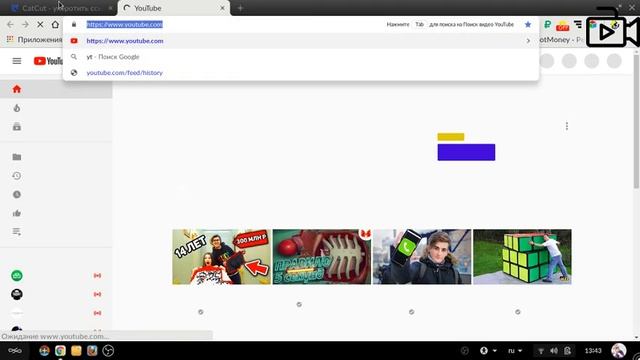Choose youtube.com/feed/history suggestion
640x360 pixels.
(x=301, y=73)
